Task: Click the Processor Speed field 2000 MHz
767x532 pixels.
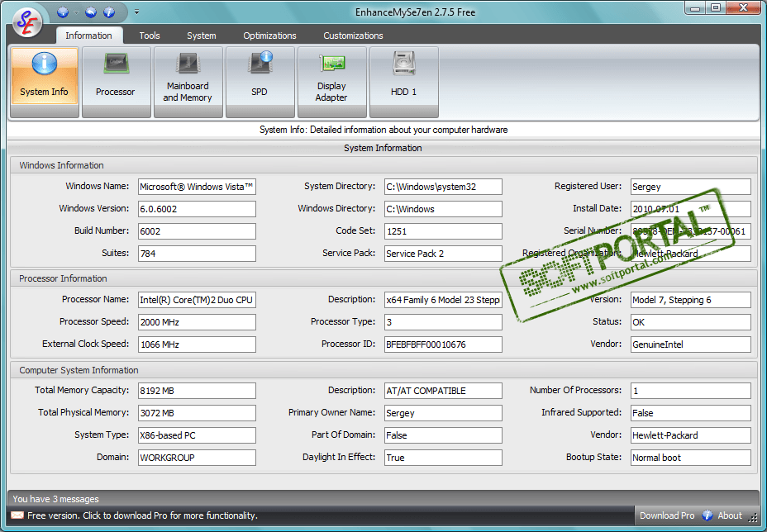Action: pyautogui.click(x=197, y=322)
